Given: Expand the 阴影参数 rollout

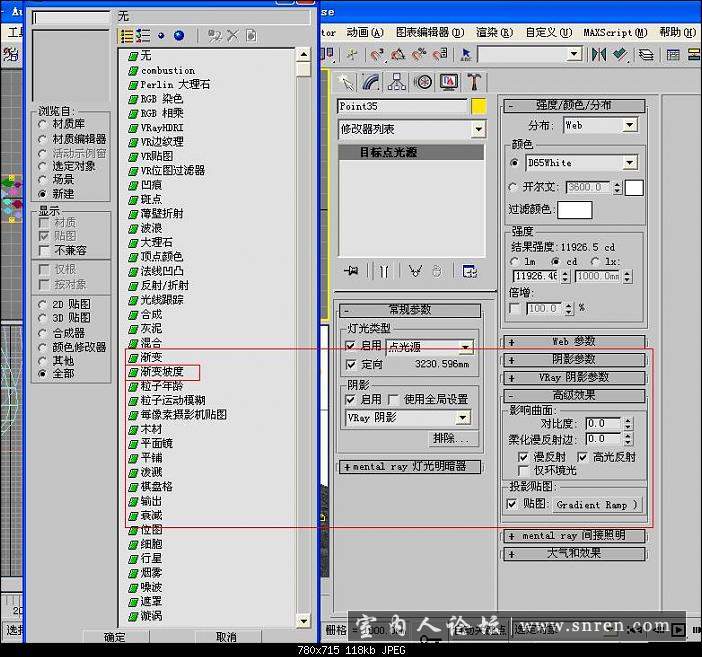Looking at the screenshot, I should pyautogui.click(x=574, y=360).
